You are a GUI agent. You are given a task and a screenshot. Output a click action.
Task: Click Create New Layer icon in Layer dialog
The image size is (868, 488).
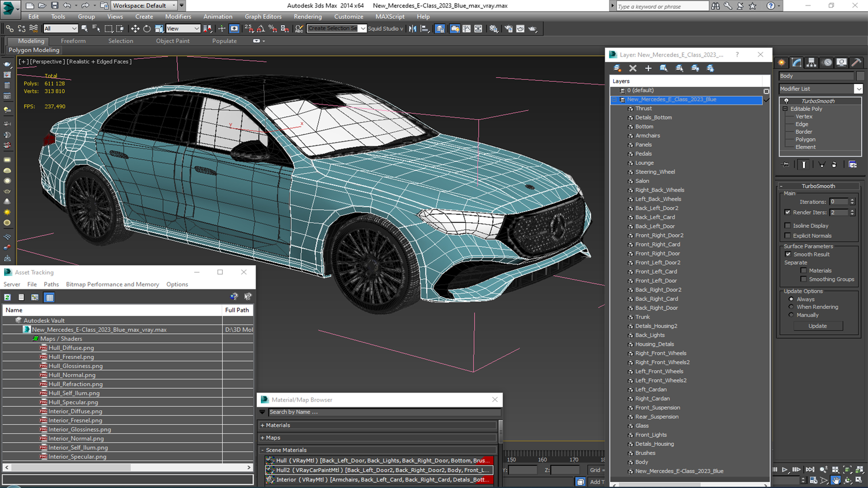(617, 68)
